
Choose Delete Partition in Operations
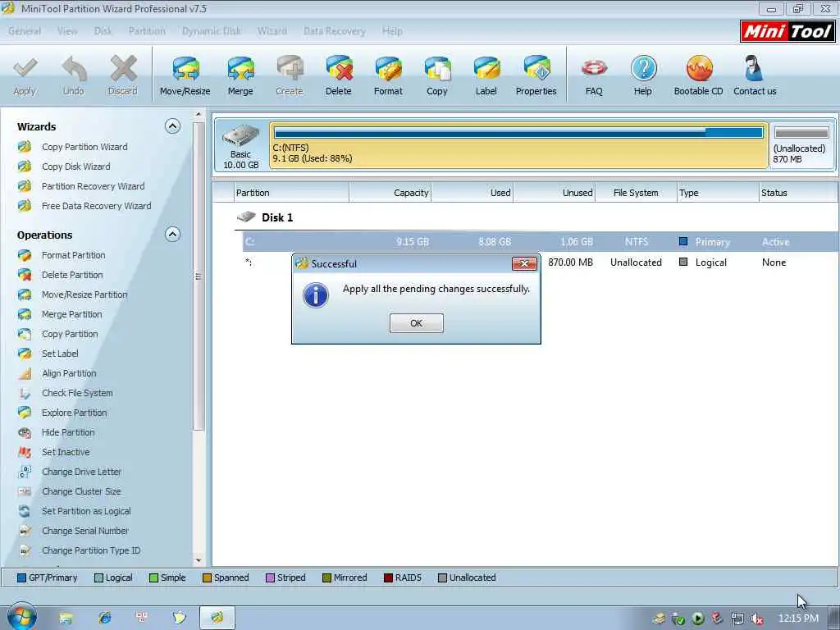tap(72, 275)
